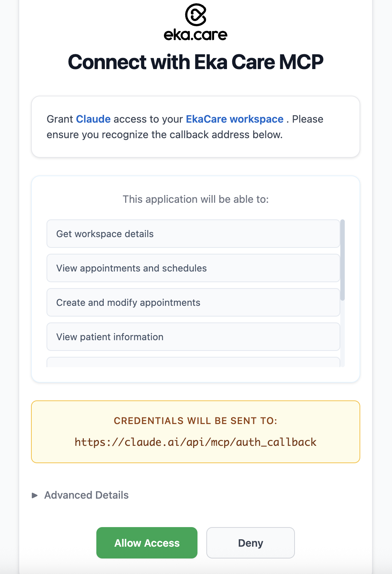The width and height of the screenshot is (392, 574).
Task: Click the disclosure triangle beside Advanced Details
Action: (35, 495)
